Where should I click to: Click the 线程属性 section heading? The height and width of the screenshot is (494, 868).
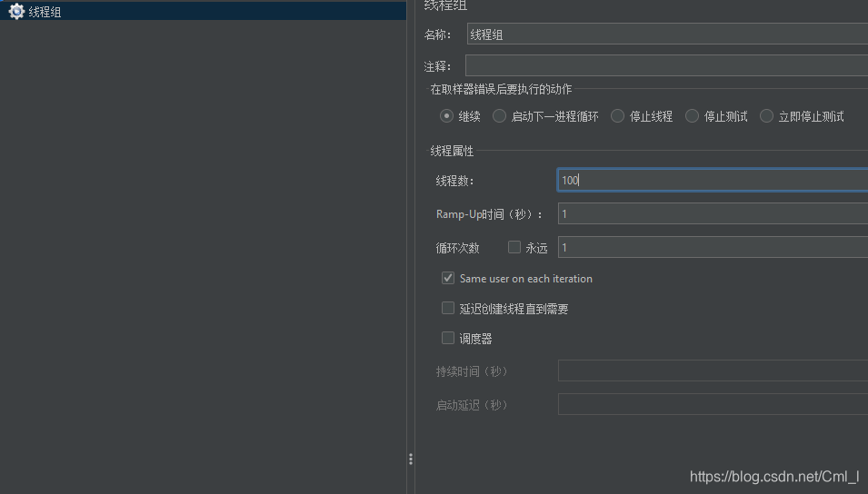[453, 151]
